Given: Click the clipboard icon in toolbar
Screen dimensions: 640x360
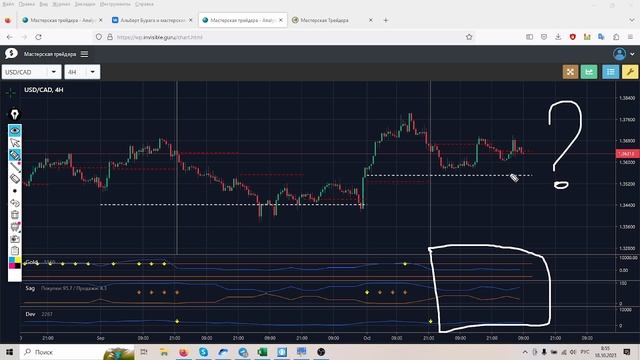Looking at the screenshot, I should (x=15, y=251).
